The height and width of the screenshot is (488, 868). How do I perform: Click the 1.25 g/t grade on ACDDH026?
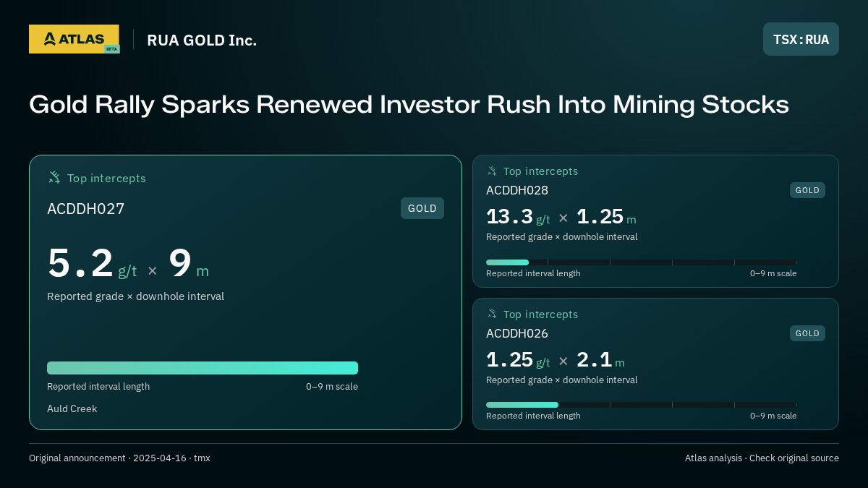(518, 360)
